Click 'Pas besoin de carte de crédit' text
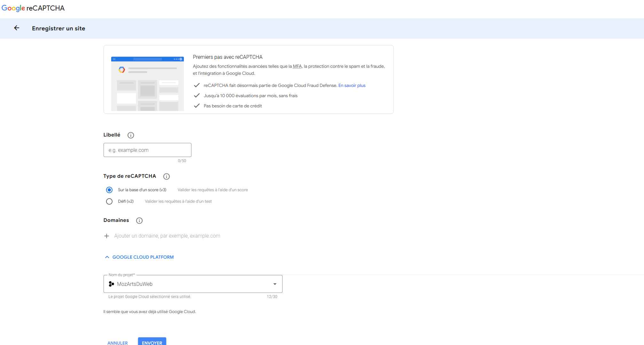 [233, 106]
